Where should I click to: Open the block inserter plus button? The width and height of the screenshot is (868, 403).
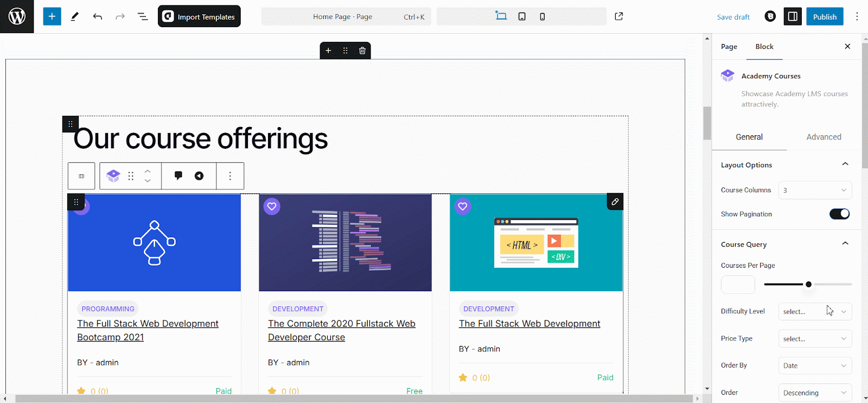(x=52, y=16)
